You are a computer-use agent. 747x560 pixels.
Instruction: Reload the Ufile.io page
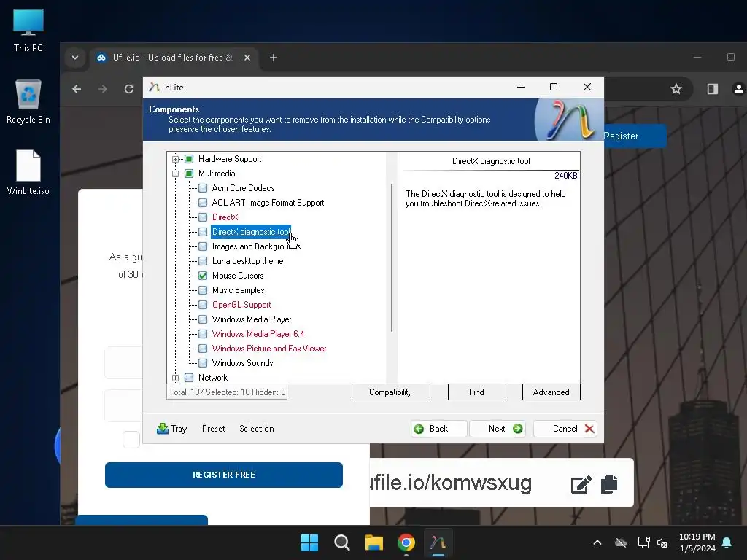(128, 89)
